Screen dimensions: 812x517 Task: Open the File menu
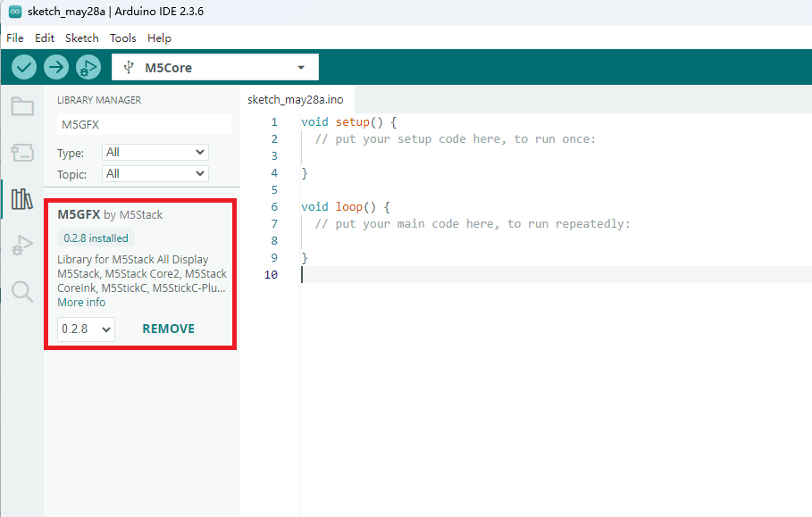click(15, 38)
